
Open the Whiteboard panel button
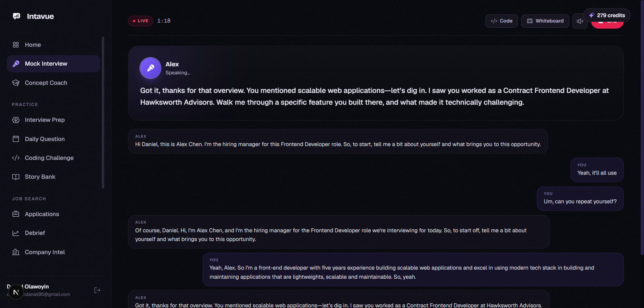pyautogui.click(x=545, y=21)
